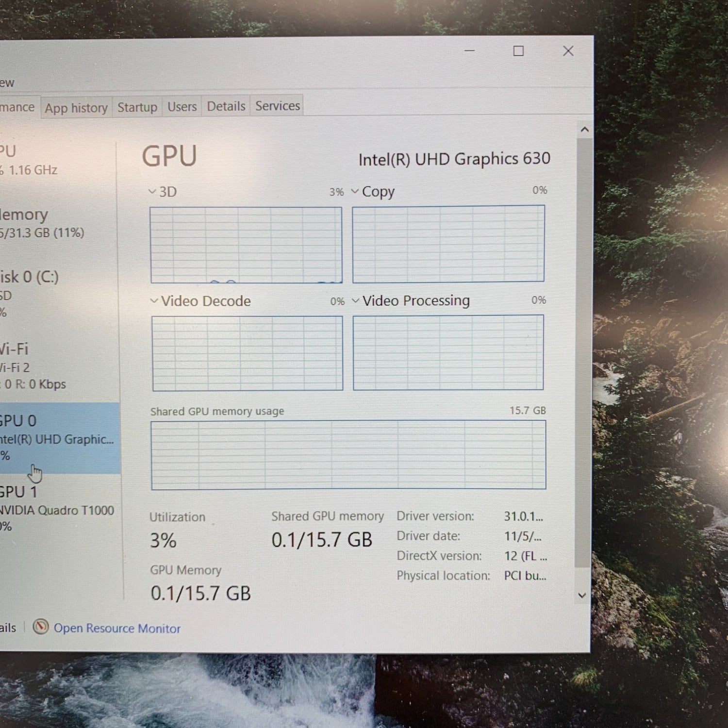This screenshot has height=728, width=728.
Task: Select the Wi-Fi entry in sidebar
Action: pos(59,366)
